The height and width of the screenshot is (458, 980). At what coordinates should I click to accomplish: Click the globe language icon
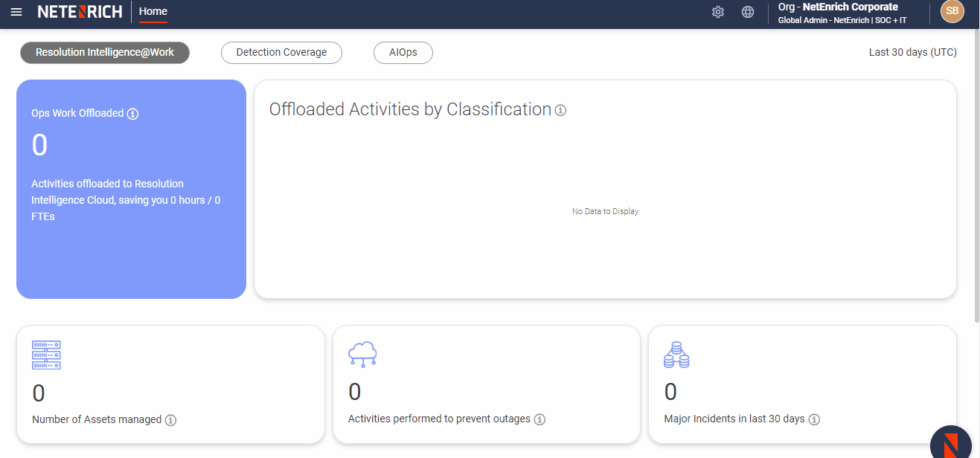(x=748, y=12)
